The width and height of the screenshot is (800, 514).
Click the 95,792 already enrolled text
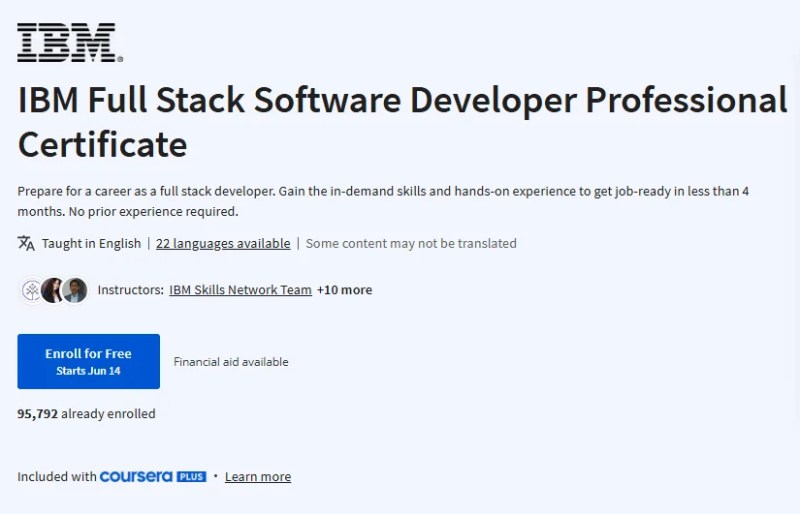click(86, 413)
